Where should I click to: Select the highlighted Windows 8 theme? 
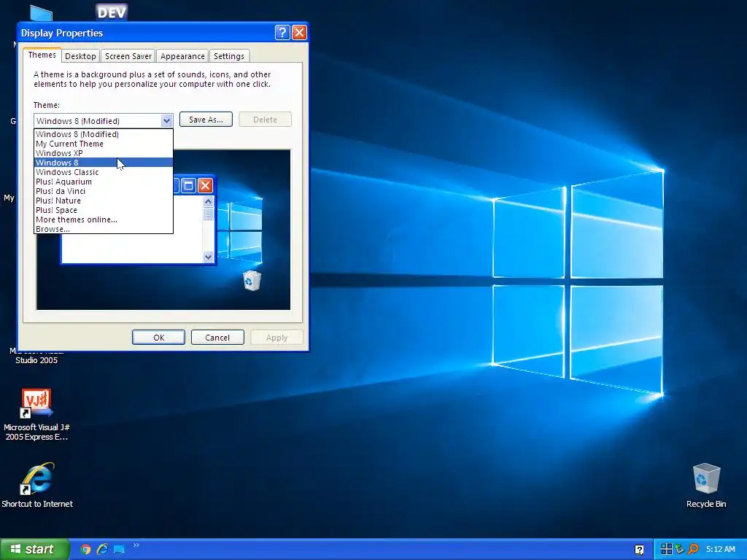click(x=104, y=163)
